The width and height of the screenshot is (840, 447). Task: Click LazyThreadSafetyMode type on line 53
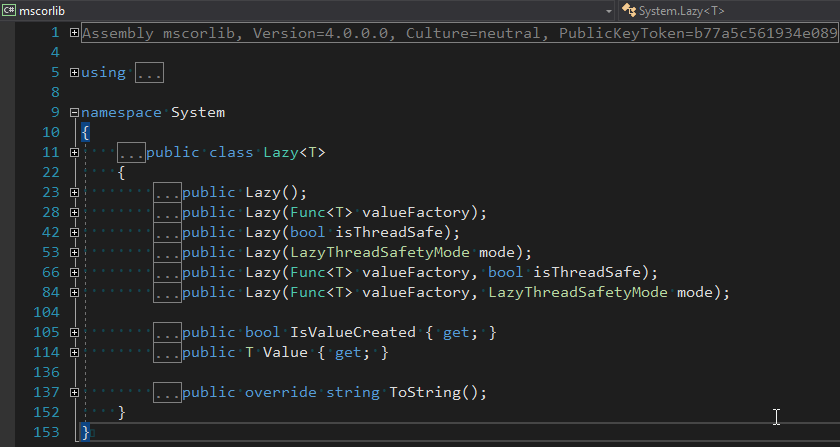380,252
